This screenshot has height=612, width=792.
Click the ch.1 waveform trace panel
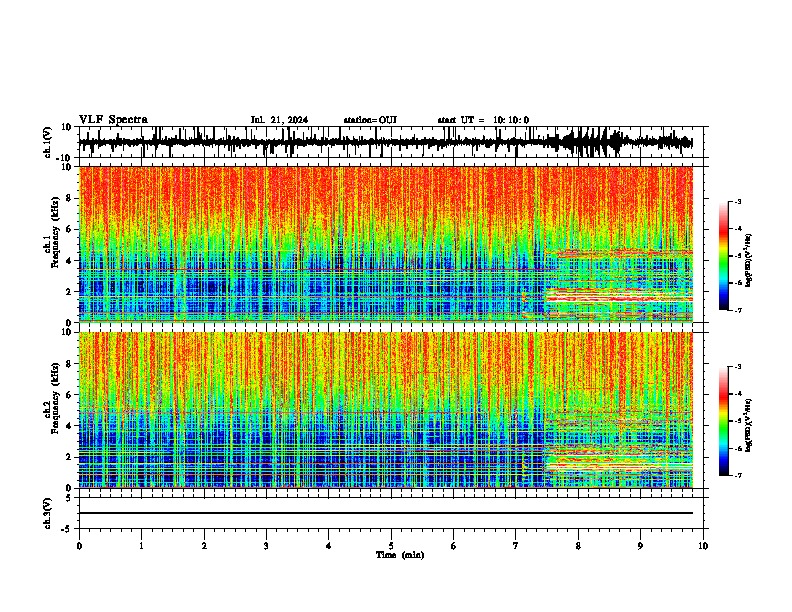tap(391, 142)
